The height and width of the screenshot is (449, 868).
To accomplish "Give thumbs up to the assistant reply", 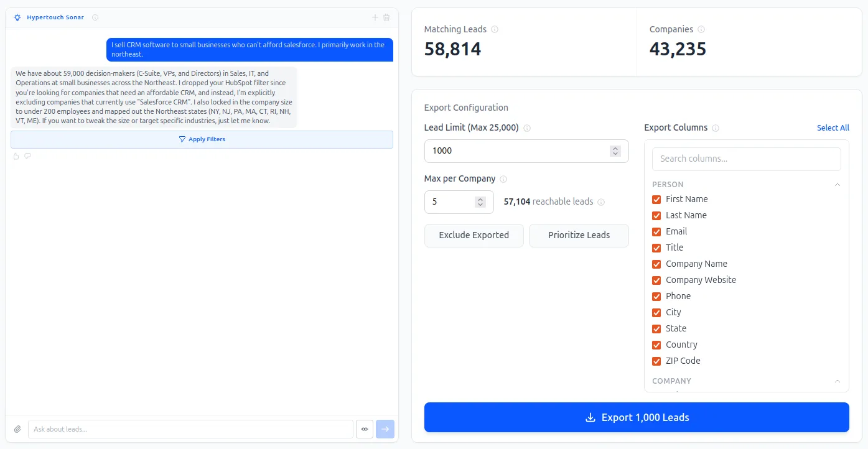I will [16, 156].
